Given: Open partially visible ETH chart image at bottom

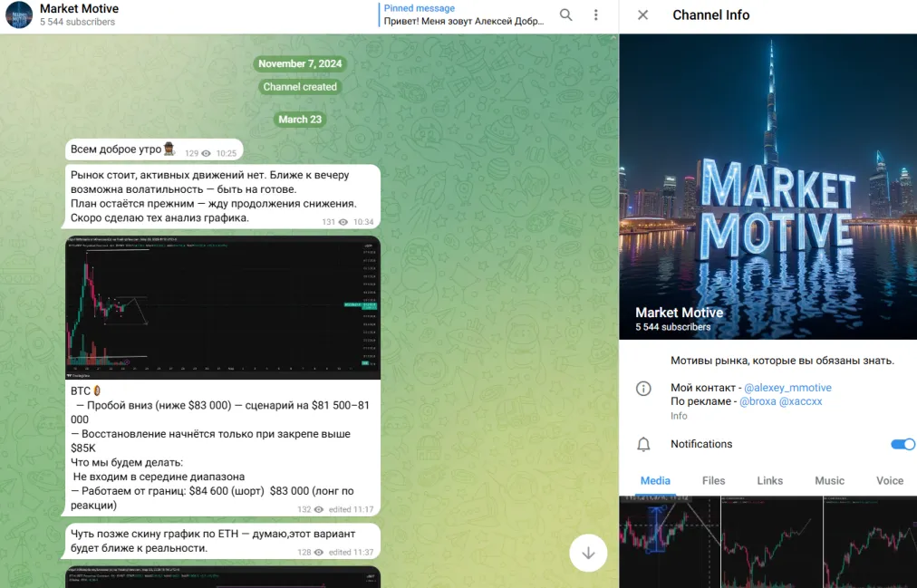Looking at the screenshot, I should 223,577.
